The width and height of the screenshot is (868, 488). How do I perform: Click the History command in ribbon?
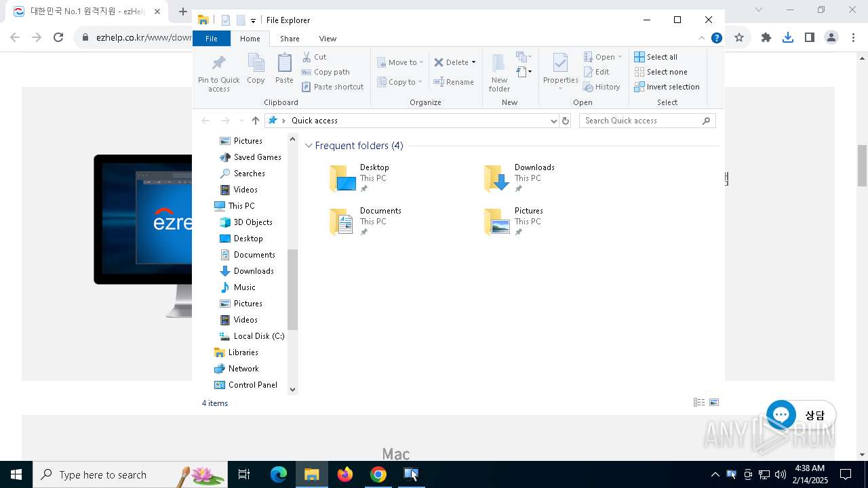coord(602,87)
